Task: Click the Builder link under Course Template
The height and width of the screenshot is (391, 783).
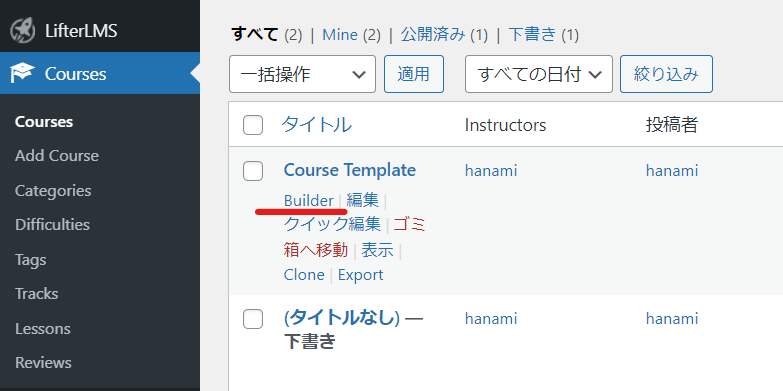Action: click(x=309, y=201)
